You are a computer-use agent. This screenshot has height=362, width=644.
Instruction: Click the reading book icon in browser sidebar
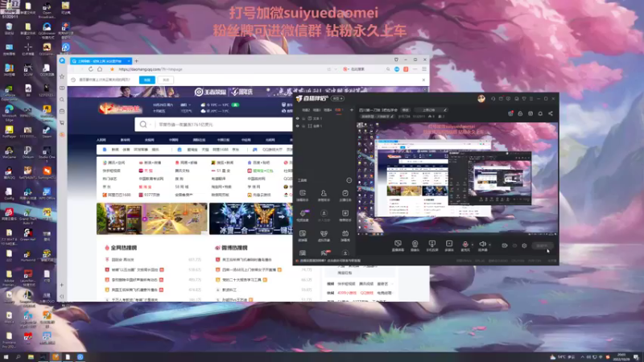click(62, 88)
